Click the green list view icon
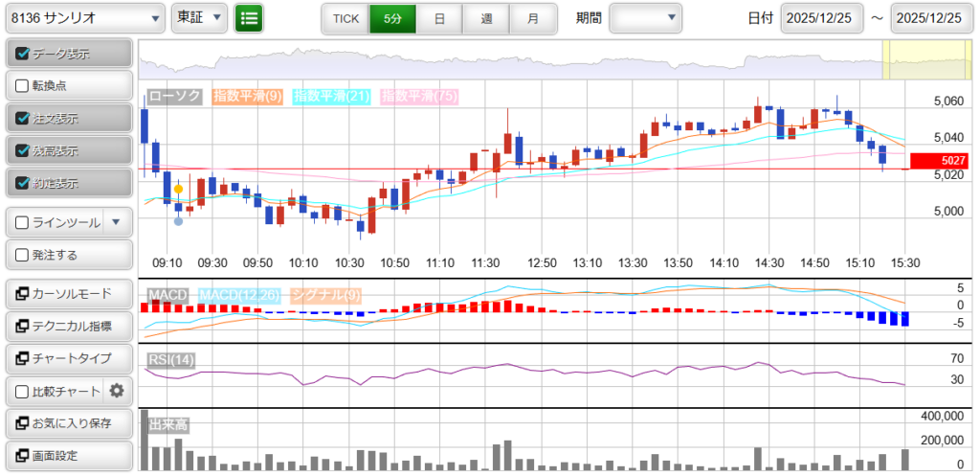Screen dimensions: 980x476 coord(249,17)
